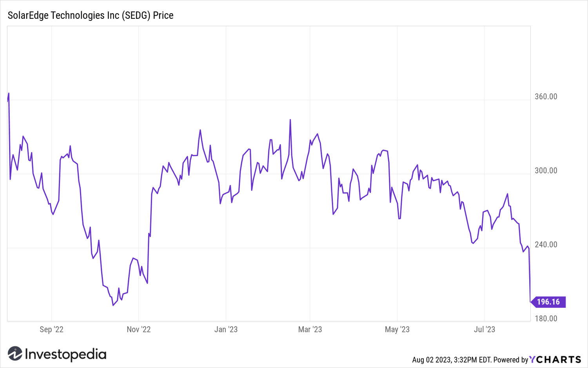Click the 300.00 y-axis label
This screenshot has height=368, width=588.
(x=546, y=171)
